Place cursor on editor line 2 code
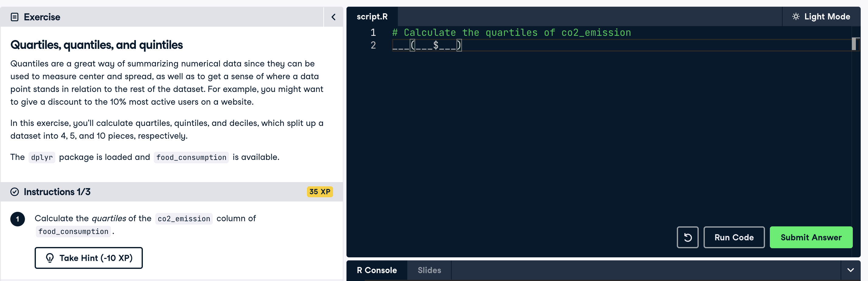 (427, 45)
